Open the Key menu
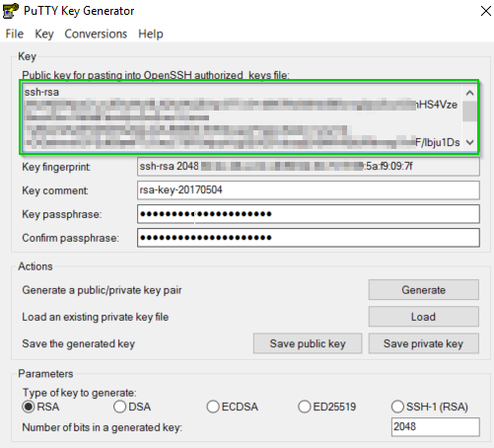 pos(44,34)
